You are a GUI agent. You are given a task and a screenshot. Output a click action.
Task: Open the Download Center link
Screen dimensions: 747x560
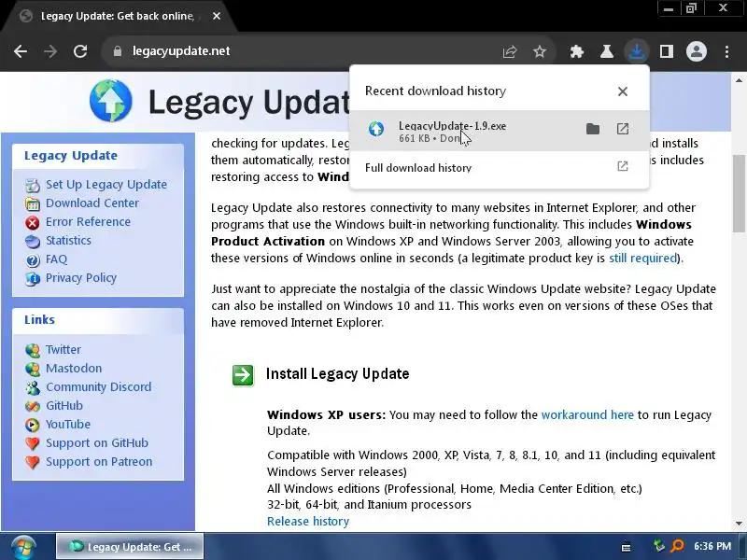pyautogui.click(x=92, y=203)
